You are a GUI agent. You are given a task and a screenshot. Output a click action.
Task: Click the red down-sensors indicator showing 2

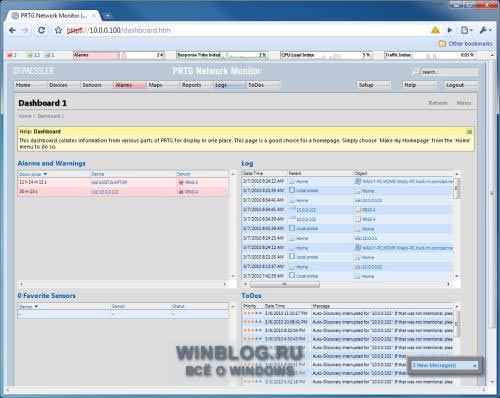click(x=12, y=55)
